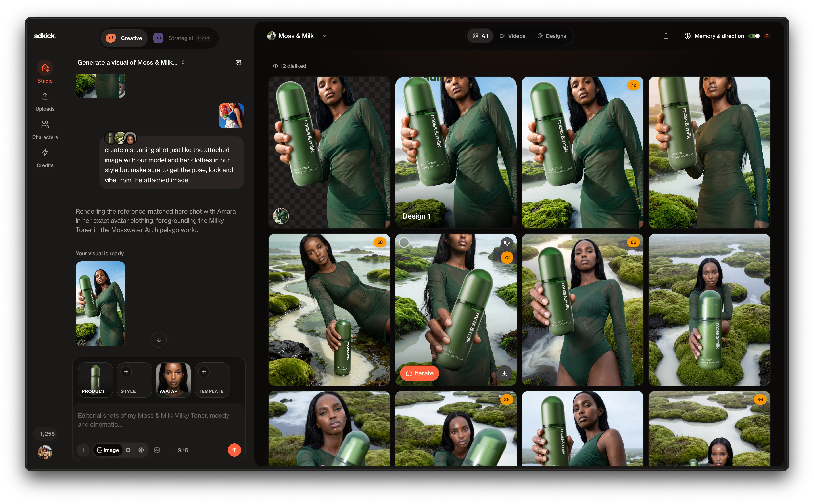Viewport: 814px width, 504px height.
Task: Select the hovered image using its circle checkbox
Action: 404,242
